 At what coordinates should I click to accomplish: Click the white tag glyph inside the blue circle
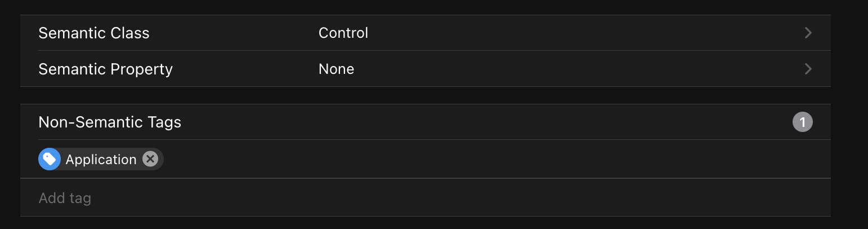[x=50, y=160]
